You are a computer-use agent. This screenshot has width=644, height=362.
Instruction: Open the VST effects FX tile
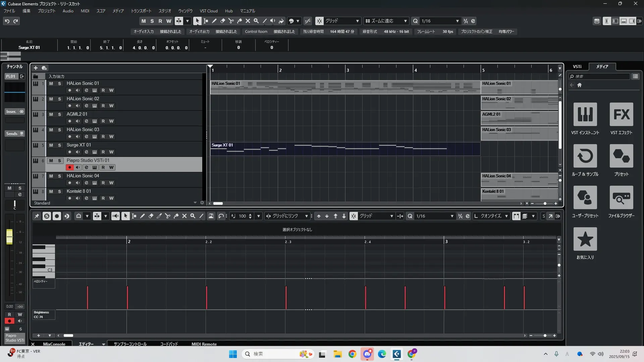click(621, 115)
